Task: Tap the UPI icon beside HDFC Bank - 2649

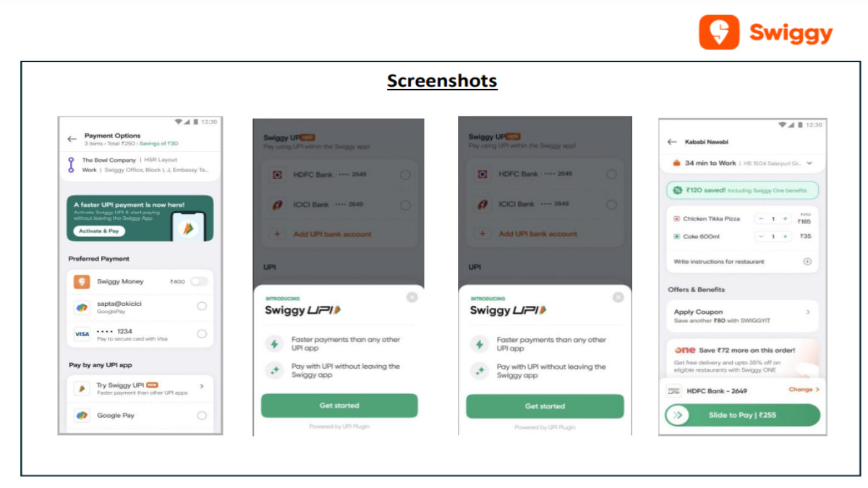Action: click(x=673, y=391)
